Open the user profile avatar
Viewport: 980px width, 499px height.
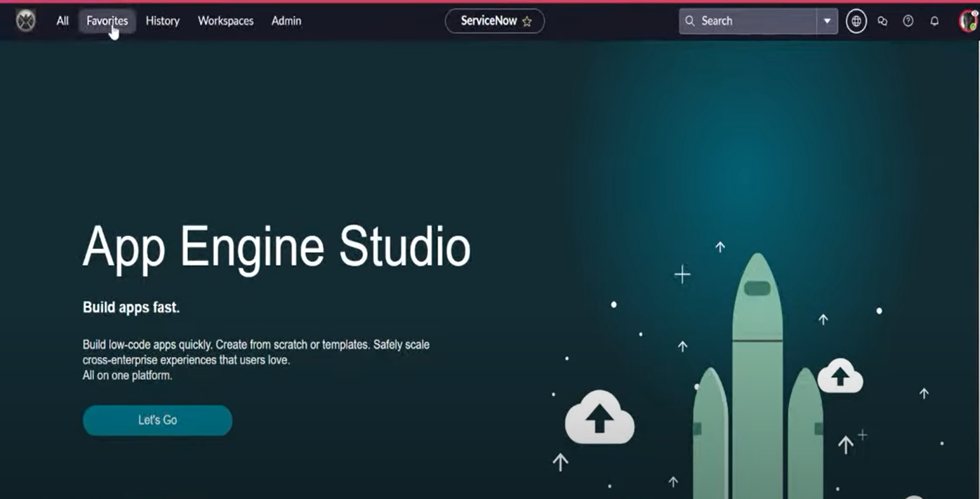[968, 21]
